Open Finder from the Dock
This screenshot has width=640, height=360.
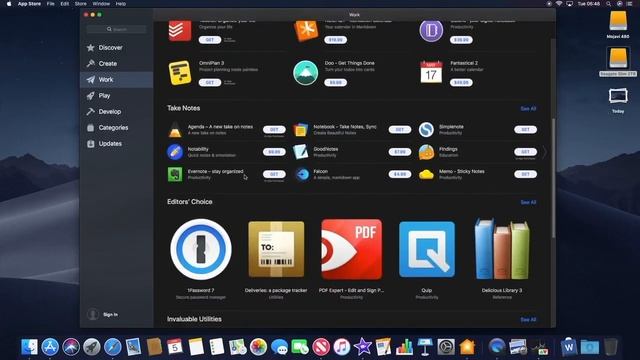[x=29, y=347]
